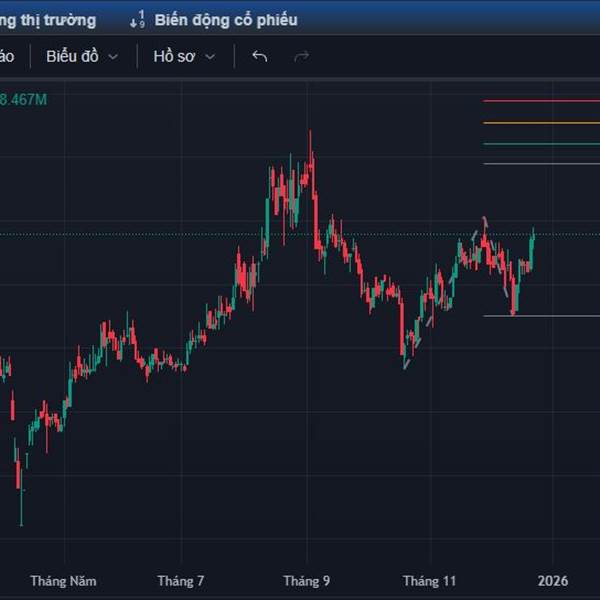Click the 2026 time axis label
The width and height of the screenshot is (600, 600).
pos(553,581)
